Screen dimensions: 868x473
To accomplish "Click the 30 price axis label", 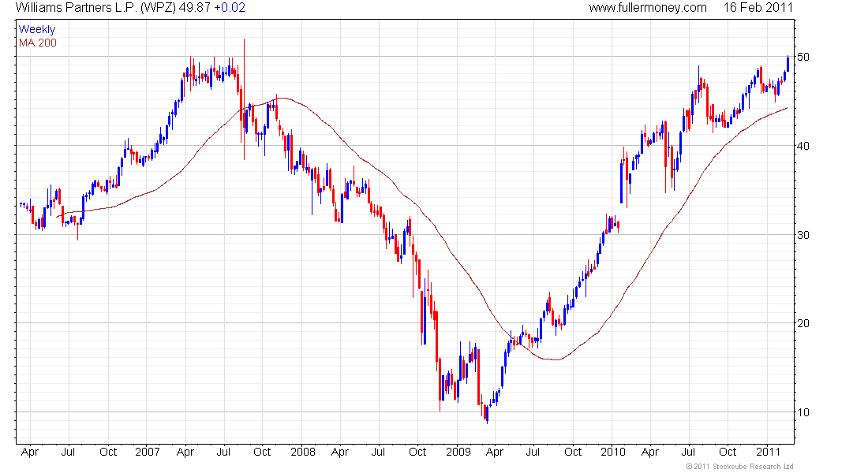I will 803,235.
